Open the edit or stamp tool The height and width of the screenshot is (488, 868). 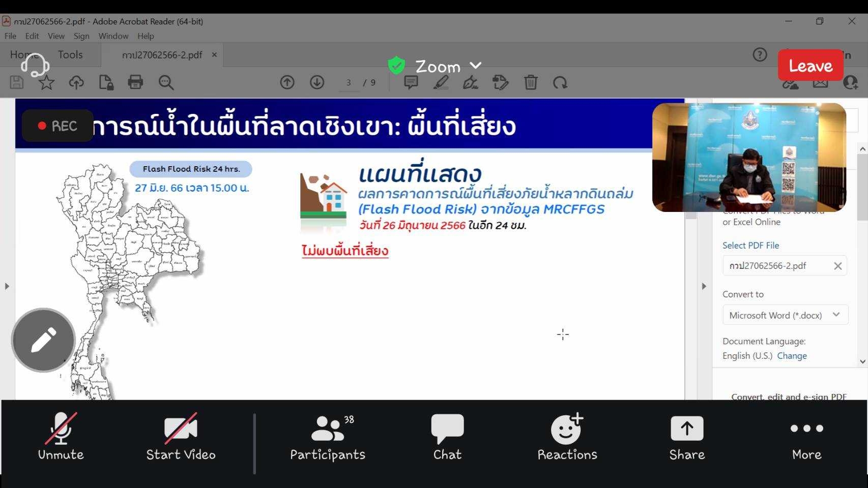(x=501, y=82)
